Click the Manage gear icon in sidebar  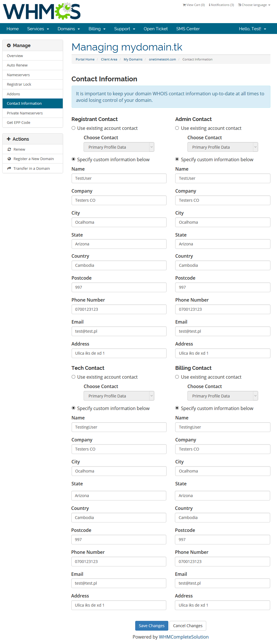[9, 45]
